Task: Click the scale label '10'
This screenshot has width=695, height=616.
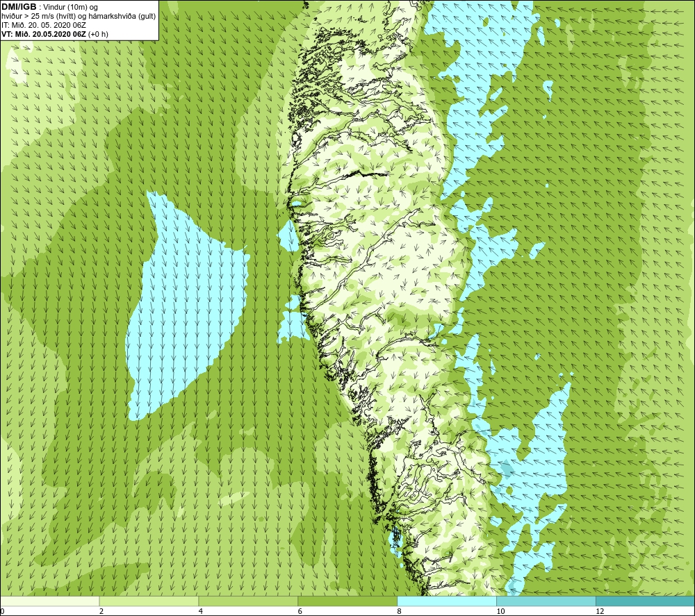Action: [500, 612]
